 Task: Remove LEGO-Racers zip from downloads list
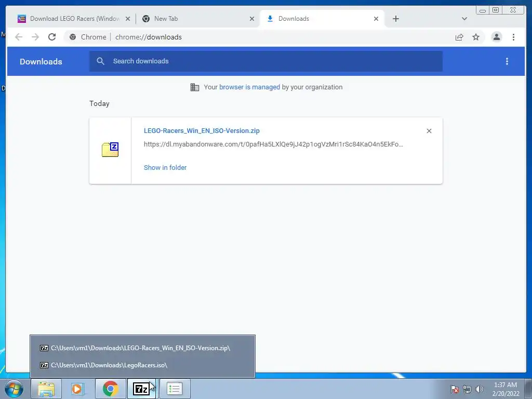pyautogui.click(x=429, y=131)
